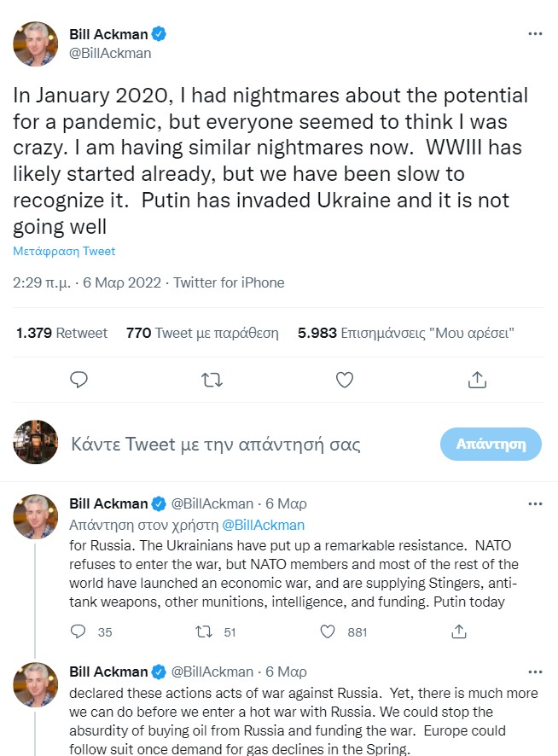Open the 5.983 likes list
This screenshot has height=756, width=558.
(406, 333)
